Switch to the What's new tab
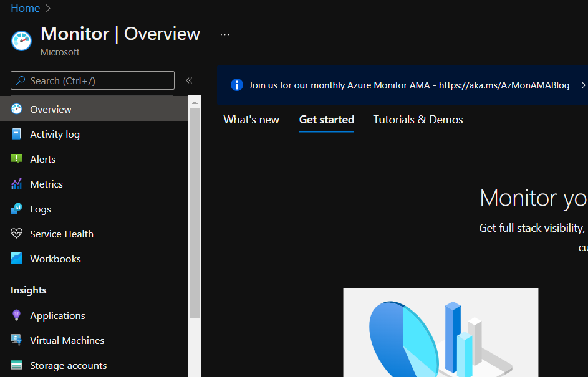This screenshot has width=588, height=377. click(x=251, y=120)
